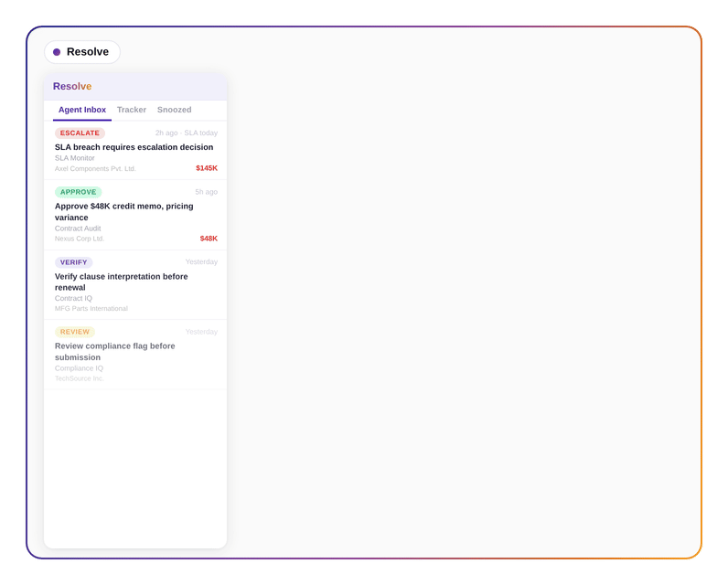This screenshot has height=585, width=728.
Task: Click the 'SLA Monitor' agent label
Action: 75,158
